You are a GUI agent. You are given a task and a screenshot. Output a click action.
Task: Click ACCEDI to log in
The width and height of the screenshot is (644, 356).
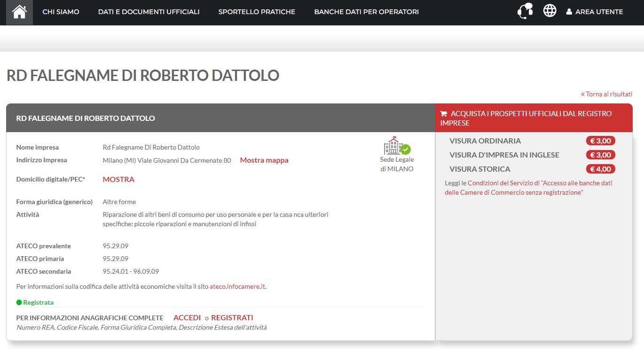click(187, 318)
